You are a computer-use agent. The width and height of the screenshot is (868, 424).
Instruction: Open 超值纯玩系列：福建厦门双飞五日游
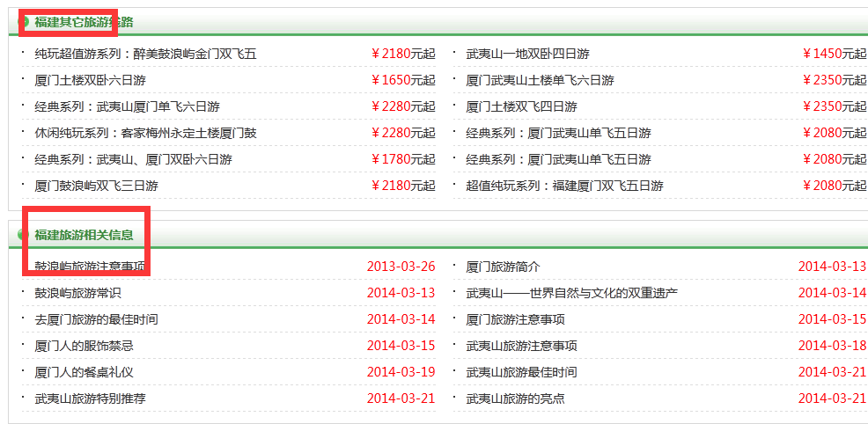point(564,186)
